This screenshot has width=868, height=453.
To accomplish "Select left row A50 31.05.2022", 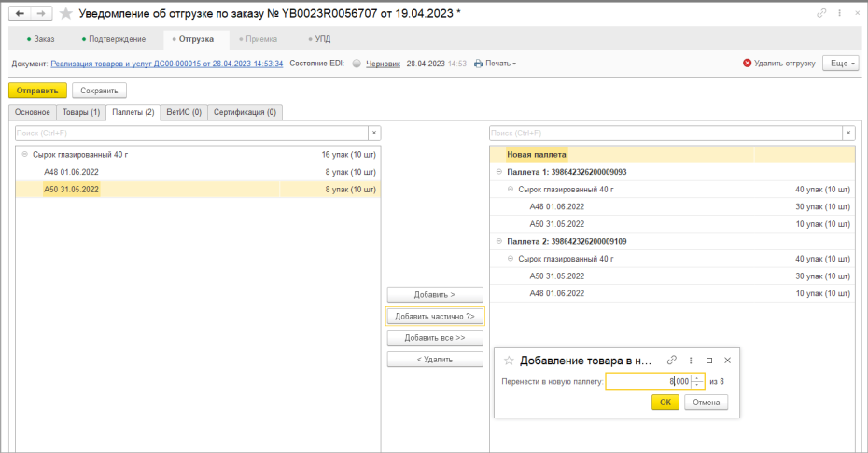I will (198, 190).
